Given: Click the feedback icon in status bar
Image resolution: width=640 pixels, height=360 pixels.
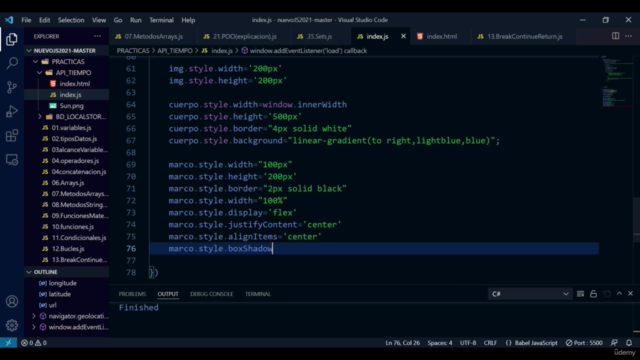Looking at the screenshot, I should coord(614,343).
